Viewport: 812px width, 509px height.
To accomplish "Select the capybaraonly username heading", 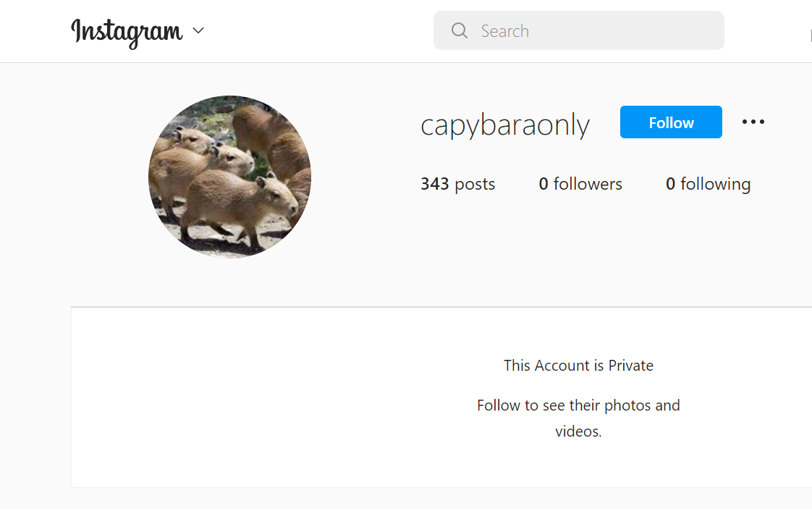I will (505, 125).
